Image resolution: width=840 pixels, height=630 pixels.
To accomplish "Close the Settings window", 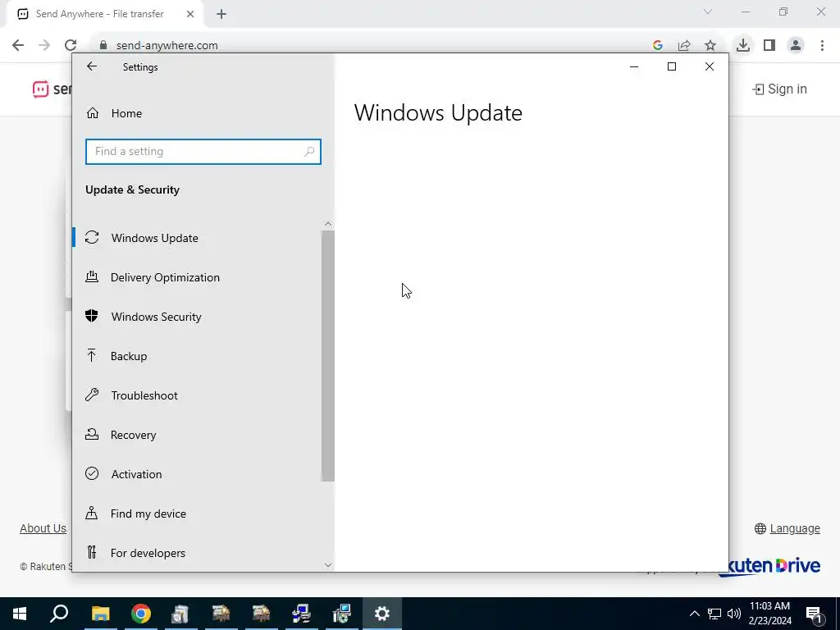I will (x=710, y=66).
